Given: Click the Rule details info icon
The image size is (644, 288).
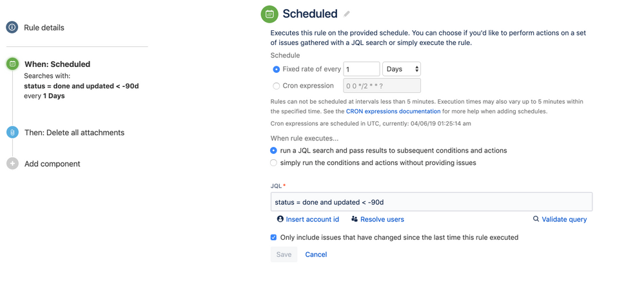Looking at the screenshot, I should coord(12,28).
